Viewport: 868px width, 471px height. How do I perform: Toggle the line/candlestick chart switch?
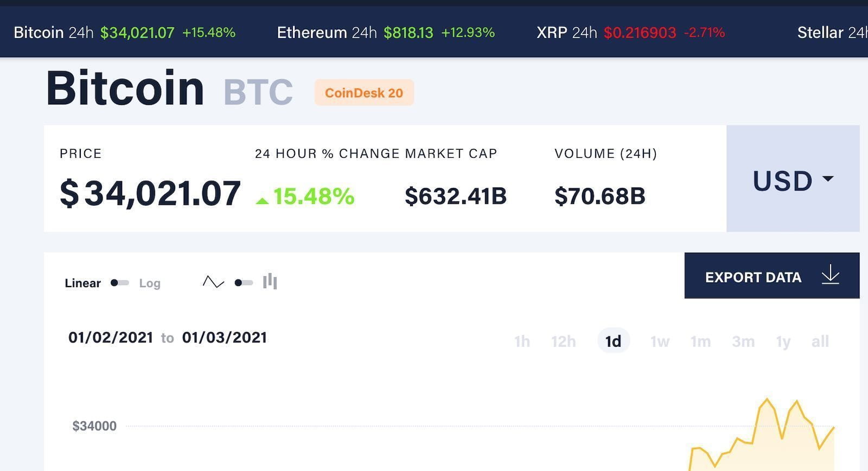(x=244, y=283)
